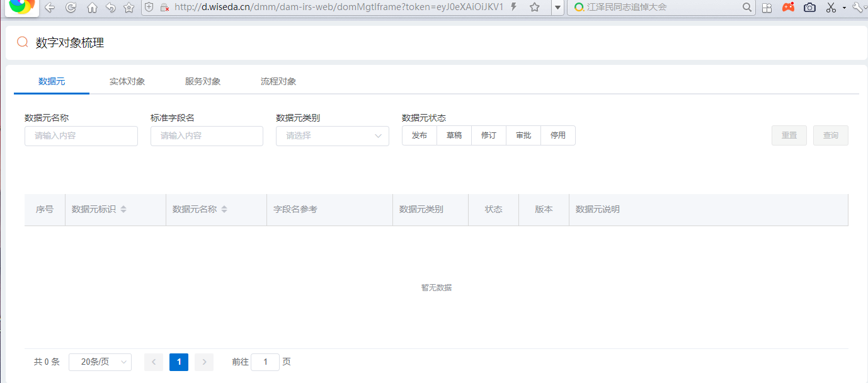Sort by 数据元标识 column sort arrows
The image size is (868, 383).
tap(123, 209)
